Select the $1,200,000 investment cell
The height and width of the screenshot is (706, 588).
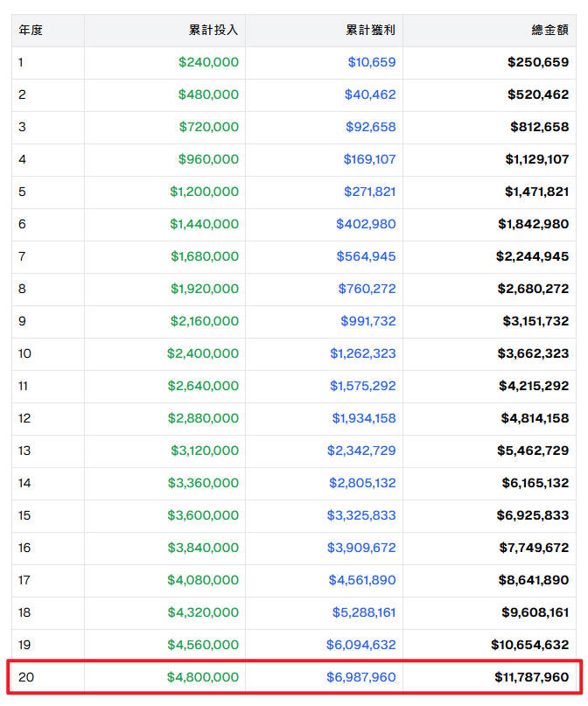204,192
